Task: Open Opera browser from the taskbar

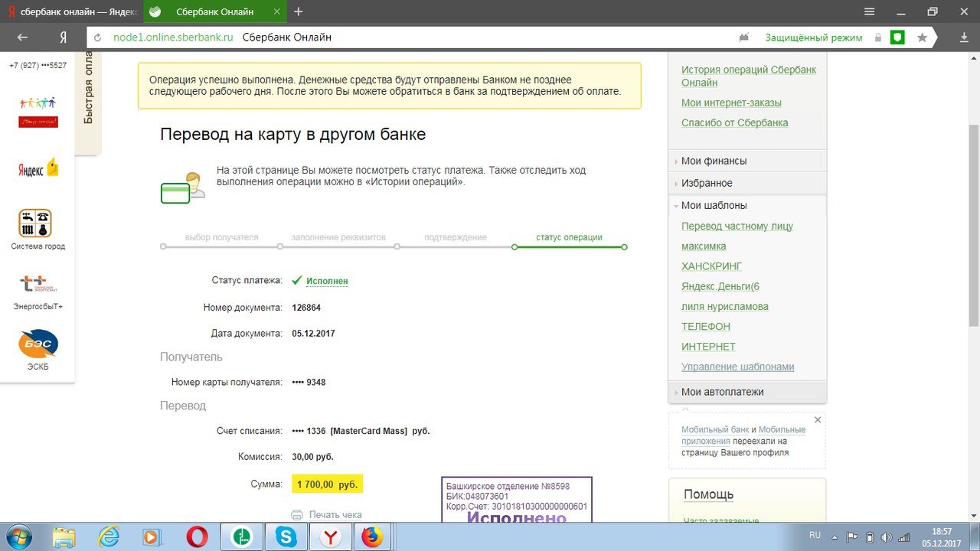Action: [x=197, y=537]
